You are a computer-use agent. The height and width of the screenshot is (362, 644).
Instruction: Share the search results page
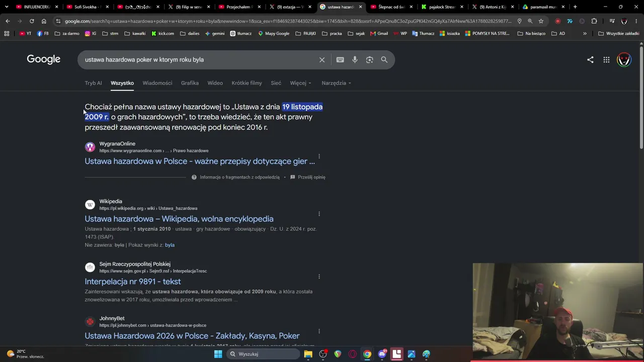pos(590,60)
